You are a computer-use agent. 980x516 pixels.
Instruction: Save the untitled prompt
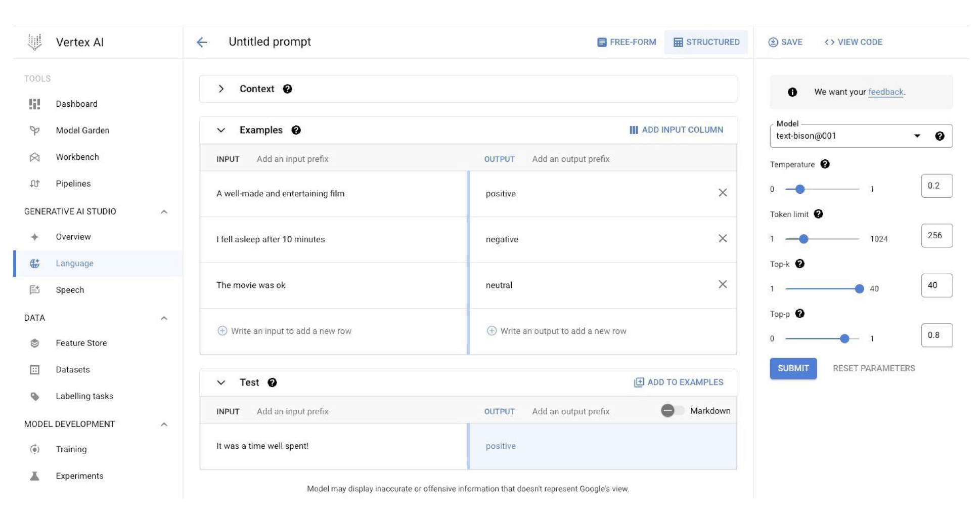[785, 42]
